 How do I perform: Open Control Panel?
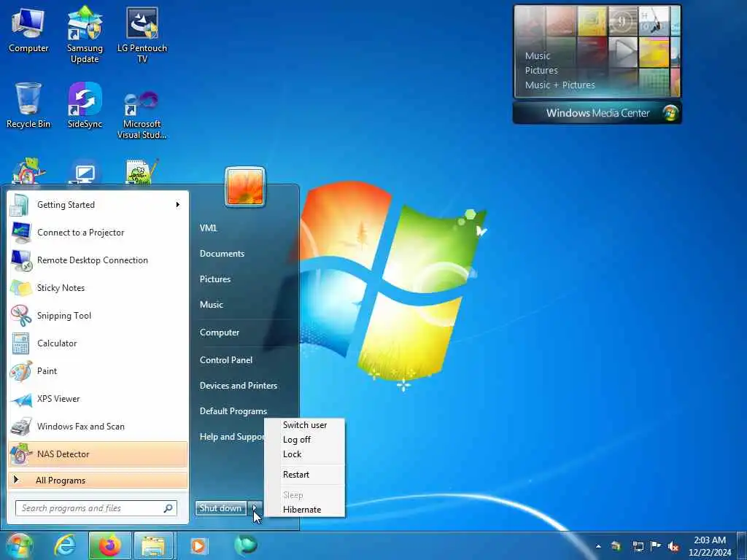pyautogui.click(x=226, y=360)
